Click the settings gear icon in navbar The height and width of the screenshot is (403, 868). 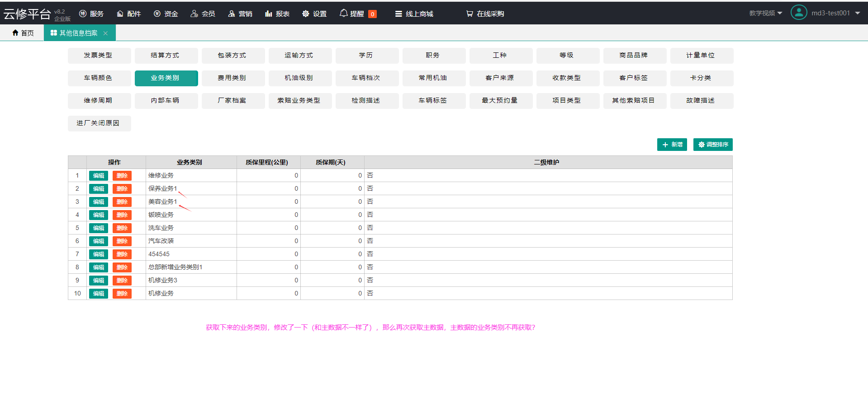click(306, 14)
